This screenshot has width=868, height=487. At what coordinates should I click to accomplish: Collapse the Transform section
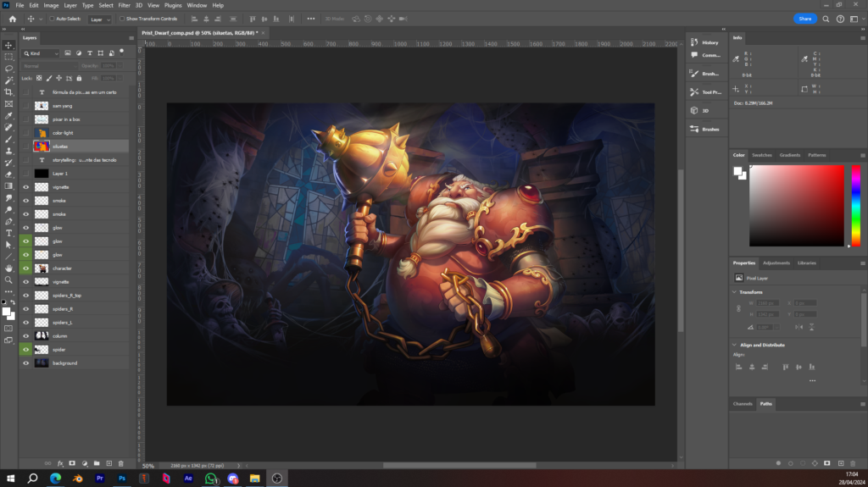735,292
